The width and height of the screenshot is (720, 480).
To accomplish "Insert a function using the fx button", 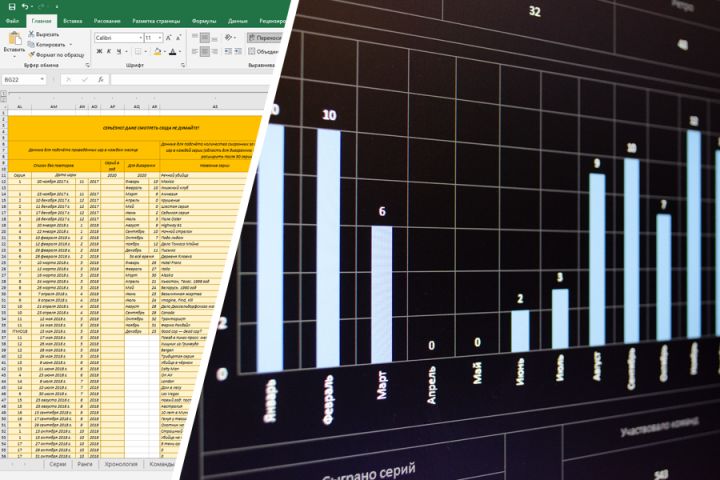I will 101,79.
